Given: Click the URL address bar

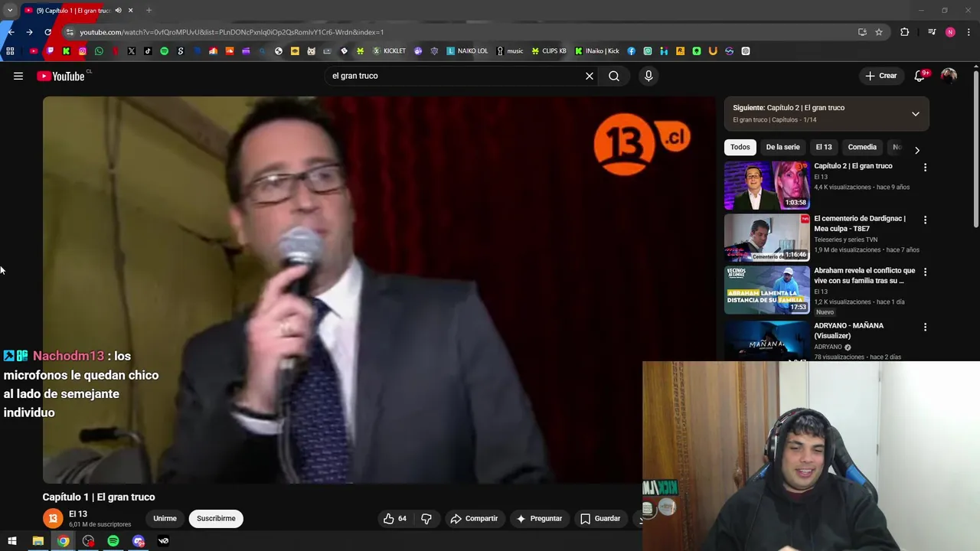Looking at the screenshot, I should [459, 32].
